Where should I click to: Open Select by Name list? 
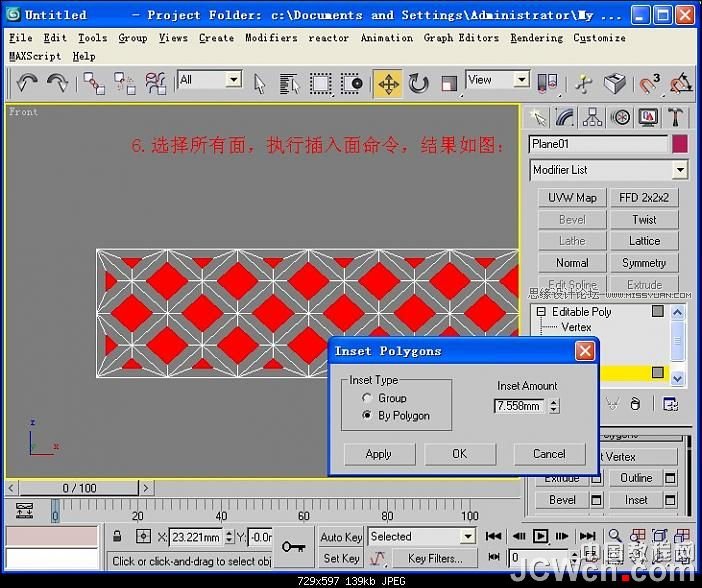click(x=289, y=84)
